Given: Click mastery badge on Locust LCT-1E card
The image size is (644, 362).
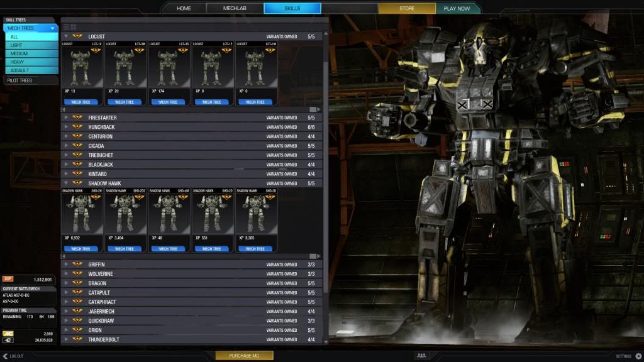Looking at the screenshot, I should (x=226, y=50).
